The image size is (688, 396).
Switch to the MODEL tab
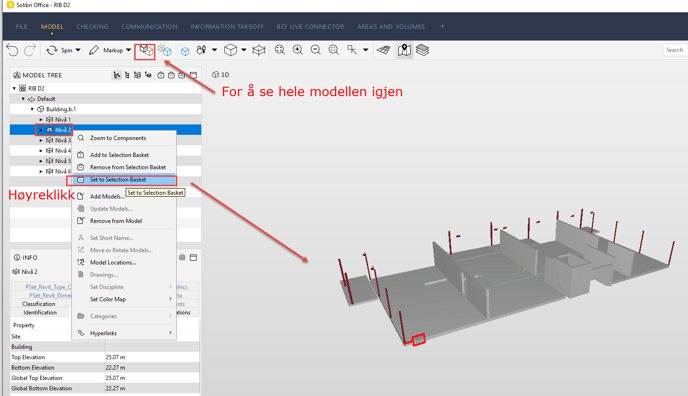[x=52, y=27]
